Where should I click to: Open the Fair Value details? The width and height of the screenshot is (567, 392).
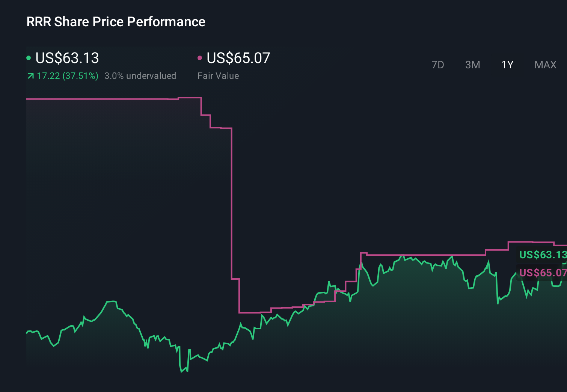coord(218,75)
